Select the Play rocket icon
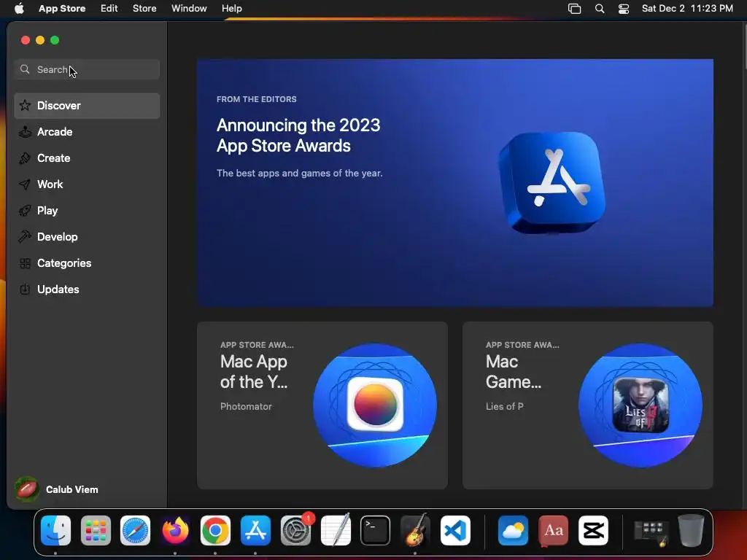This screenshot has height=560, width=747. pyautogui.click(x=25, y=211)
